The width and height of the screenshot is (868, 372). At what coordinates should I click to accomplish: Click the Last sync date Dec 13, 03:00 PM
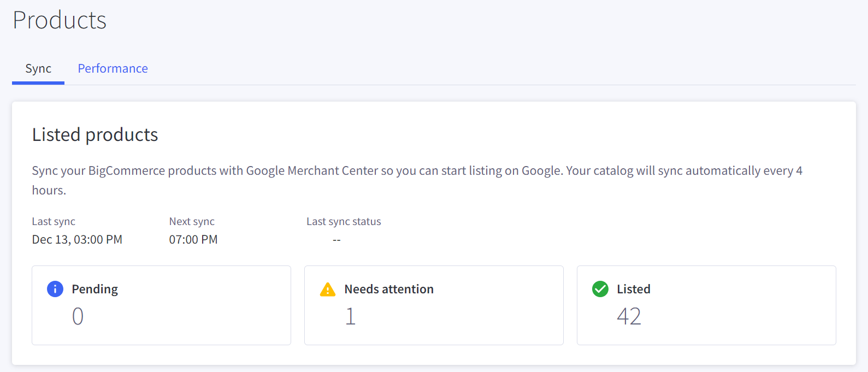point(77,239)
